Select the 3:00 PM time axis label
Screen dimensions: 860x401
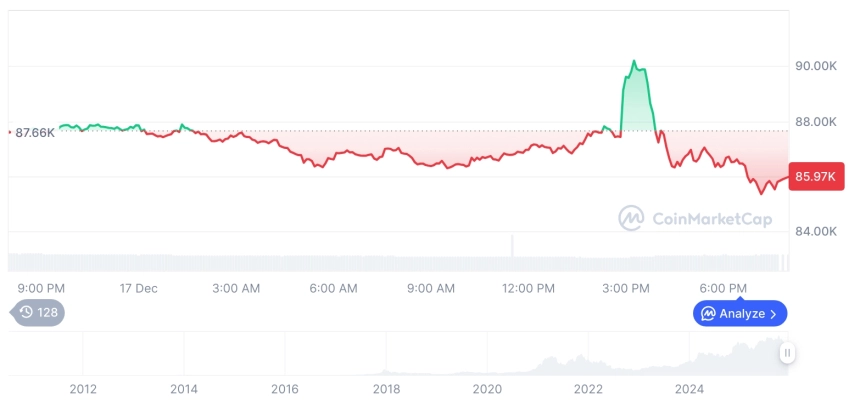(625, 288)
